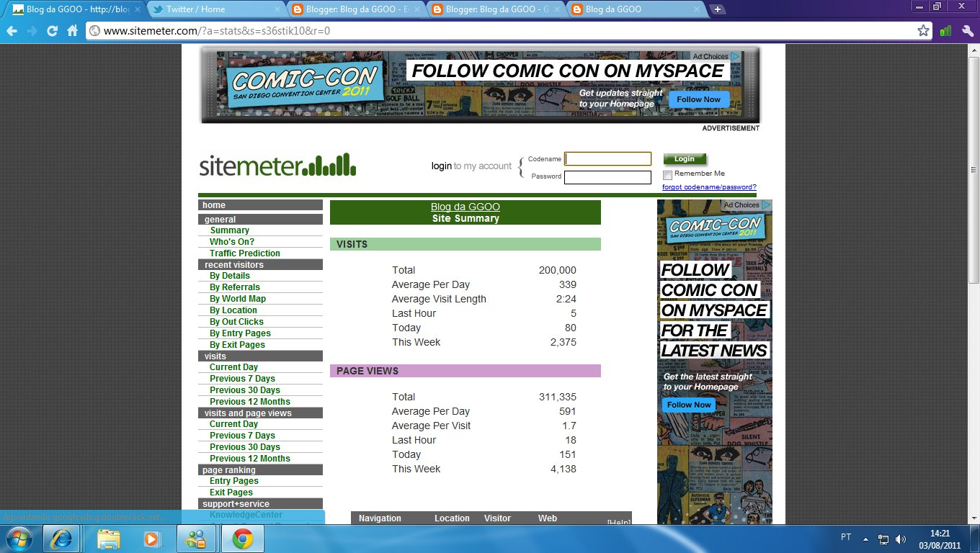
Task: Click the browser forward arrow
Action: pyautogui.click(x=32, y=31)
